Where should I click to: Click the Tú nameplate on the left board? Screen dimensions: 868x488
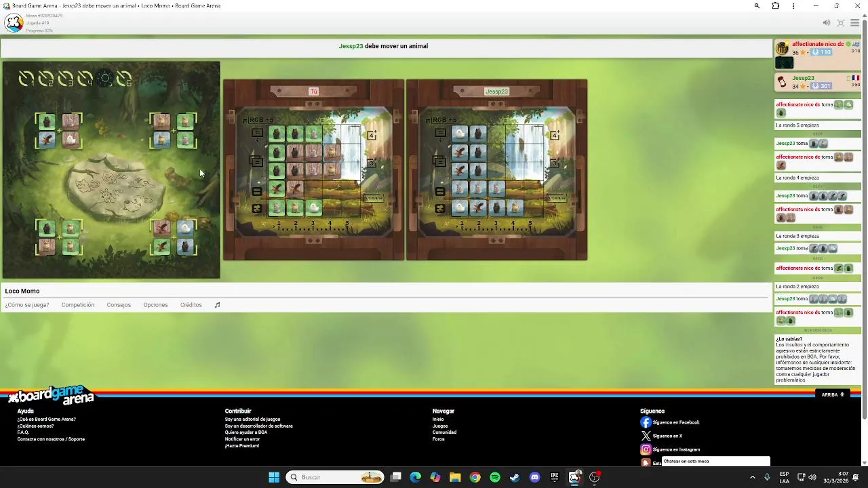pyautogui.click(x=313, y=91)
